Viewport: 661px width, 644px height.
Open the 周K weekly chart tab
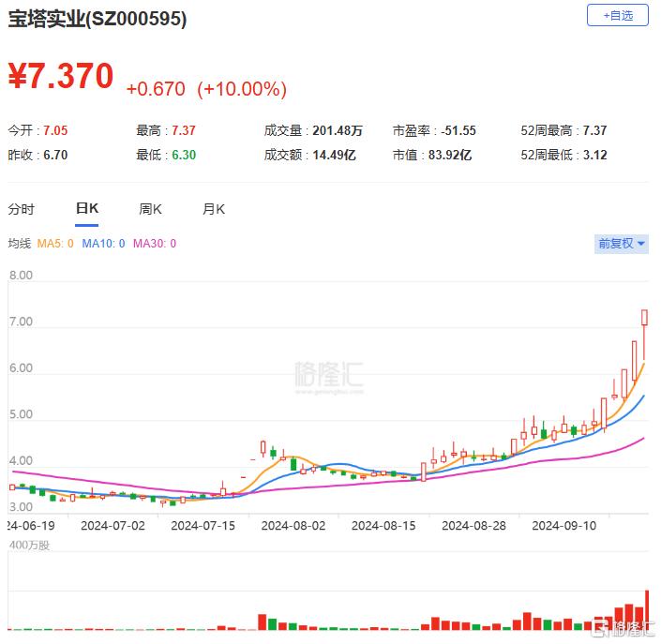point(150,209)
